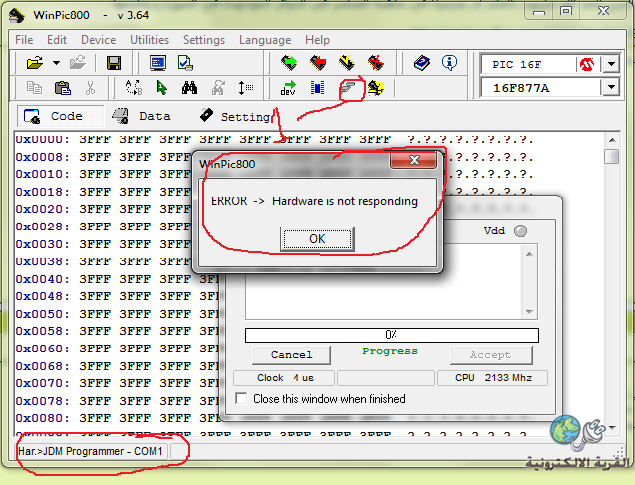
Task: Open the About info icon
Action: point(450,63)
